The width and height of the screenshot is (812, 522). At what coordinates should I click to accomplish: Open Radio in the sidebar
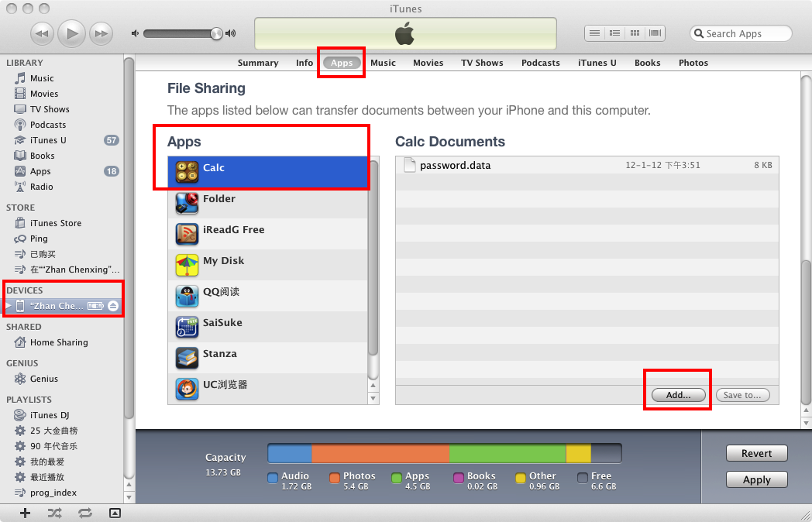click(62, 187)
